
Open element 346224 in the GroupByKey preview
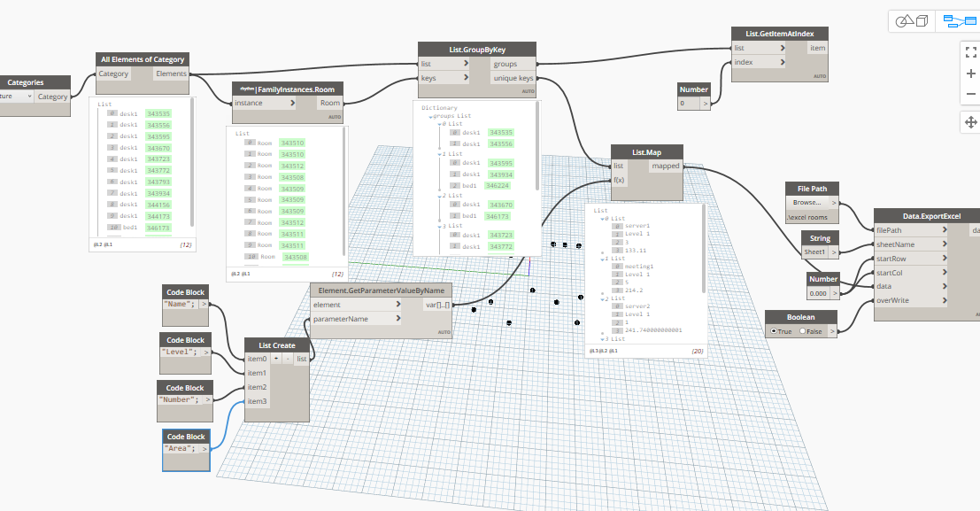(498, 186)
